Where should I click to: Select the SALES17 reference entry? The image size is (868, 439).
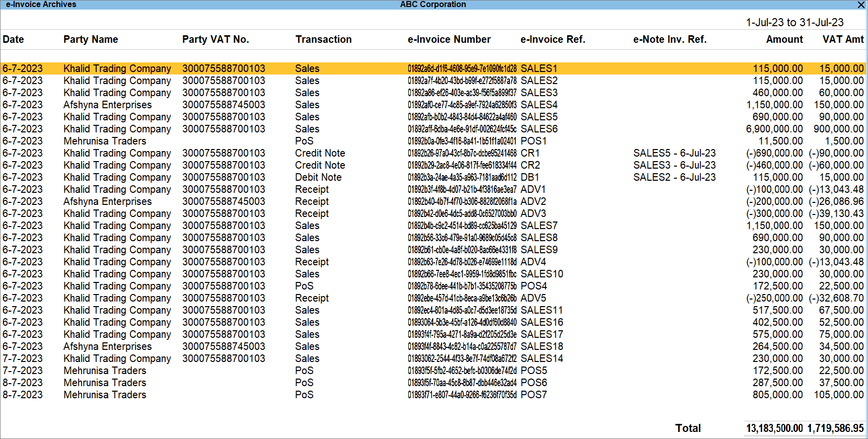pyautogui.click(x=542, y=334)
